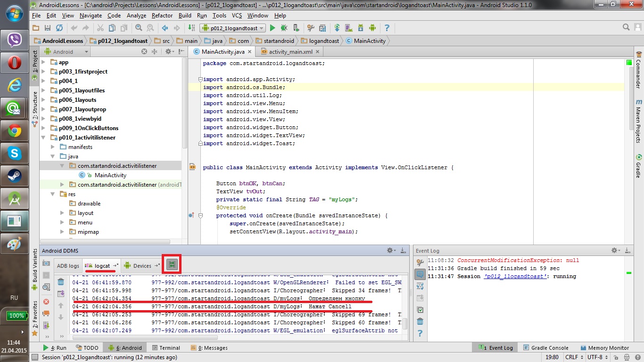The image size is (644, 362).
Task: Click the blue Help question mark in the toolbar
Action: [x=387, y=28]
